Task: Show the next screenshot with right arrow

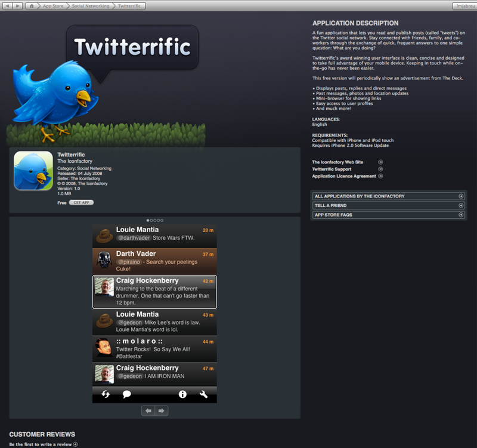Action: click(x=162, y=411)
